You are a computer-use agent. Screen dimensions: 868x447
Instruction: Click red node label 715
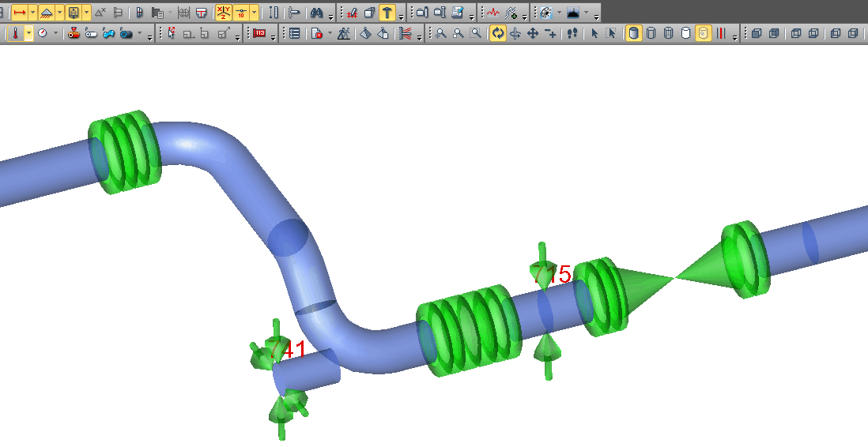[553, 275]
